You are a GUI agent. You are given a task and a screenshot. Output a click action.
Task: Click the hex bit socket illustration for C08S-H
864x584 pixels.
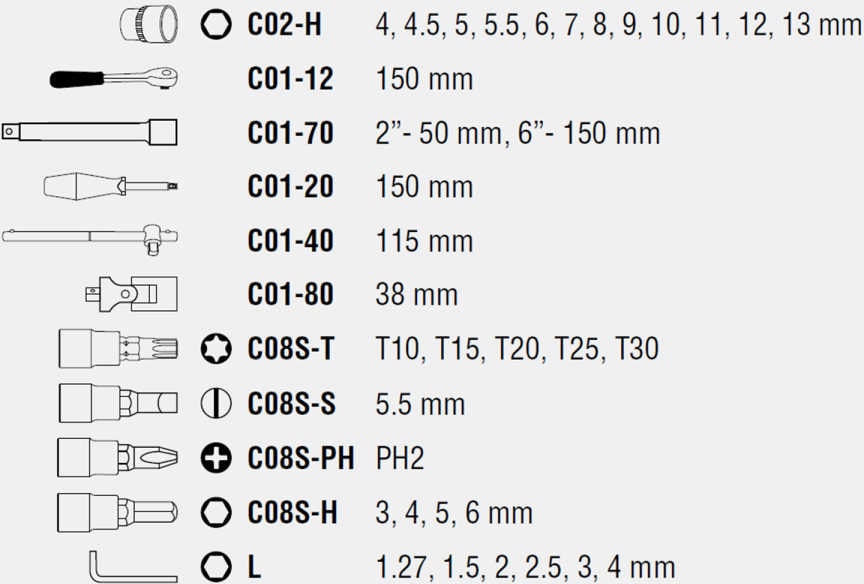119,512
